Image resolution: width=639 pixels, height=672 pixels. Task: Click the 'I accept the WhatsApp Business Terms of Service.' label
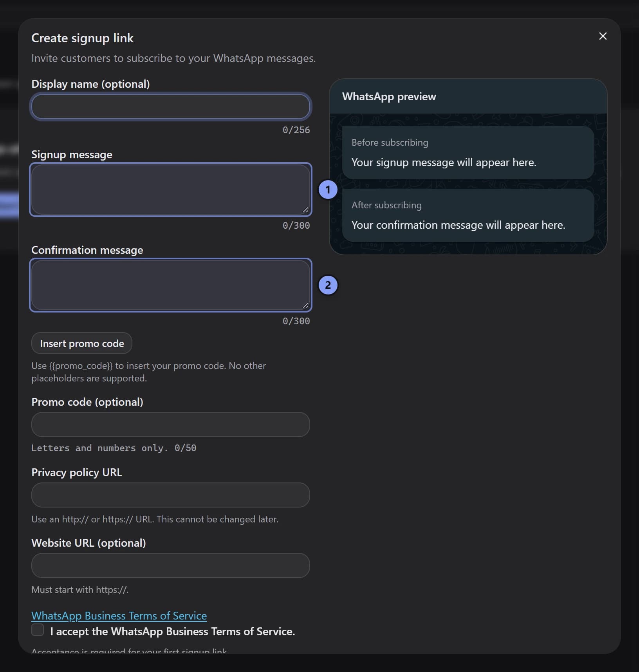[173, 631]
